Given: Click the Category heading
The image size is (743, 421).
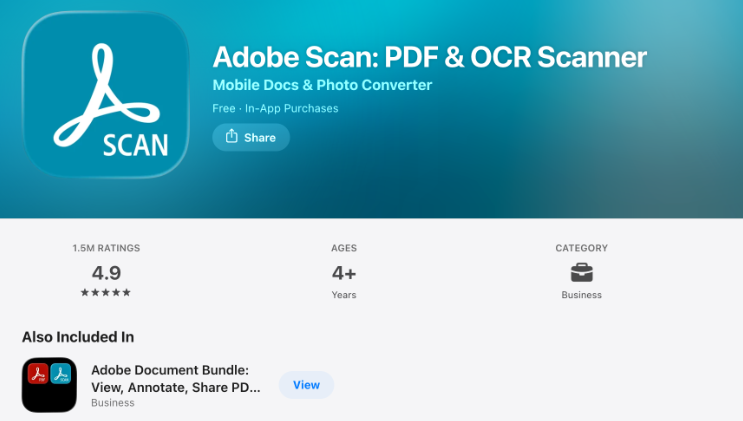Looking at the screenshot, I should [581, 248].
